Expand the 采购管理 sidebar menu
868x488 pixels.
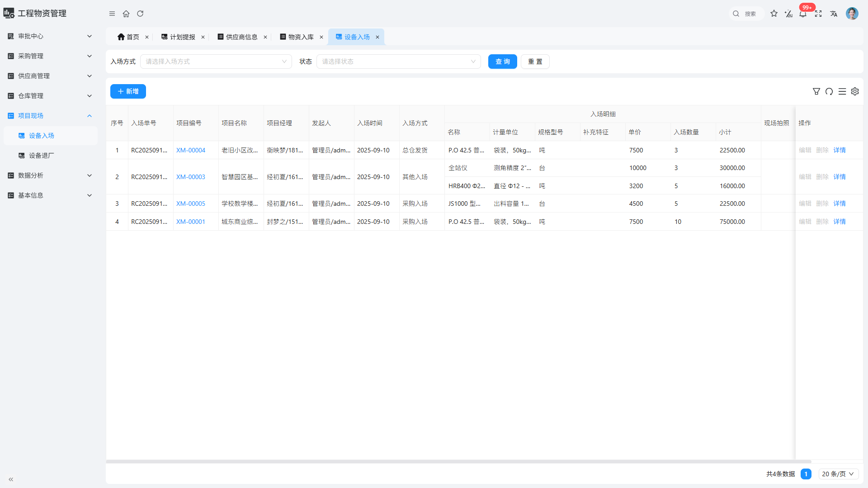pos(50,56)
